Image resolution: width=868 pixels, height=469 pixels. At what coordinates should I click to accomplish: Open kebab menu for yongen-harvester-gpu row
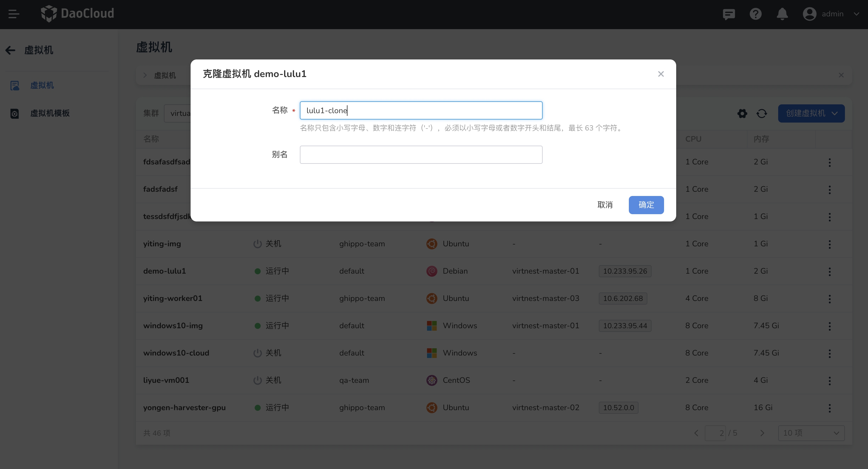point(829,408)
